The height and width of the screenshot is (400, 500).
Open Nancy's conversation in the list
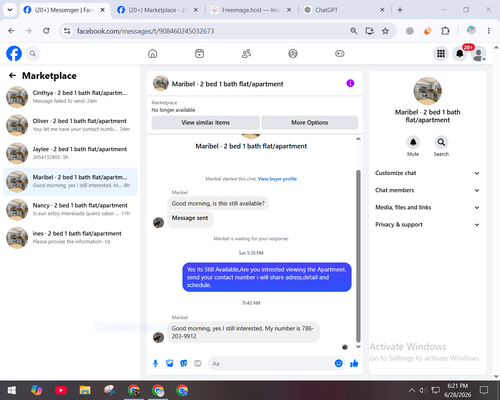(x=70, y=210)
